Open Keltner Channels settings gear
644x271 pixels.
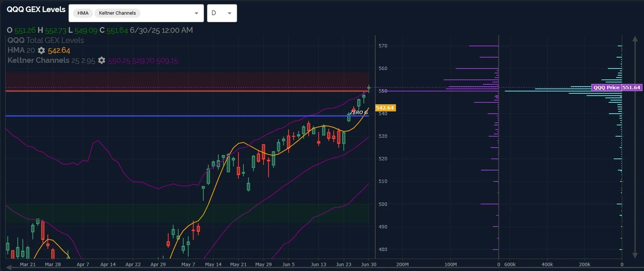(102, 60)
